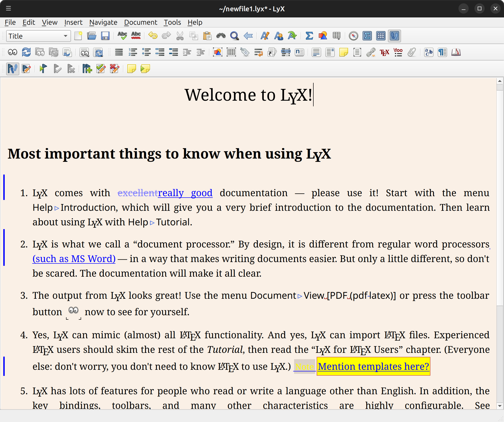
Task: Run spellcheck with the Abc checkmark icon
Action: point(122,36)
